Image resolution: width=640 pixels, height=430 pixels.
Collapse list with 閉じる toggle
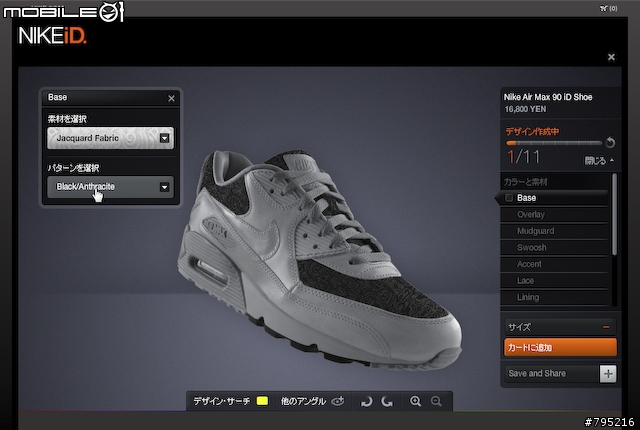[x=599, y=161]
